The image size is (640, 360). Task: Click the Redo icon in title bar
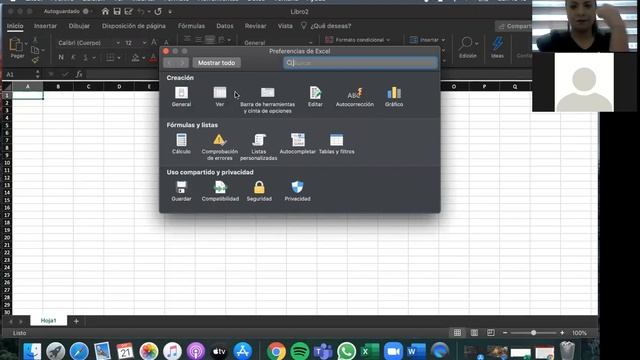coord(158,11)
